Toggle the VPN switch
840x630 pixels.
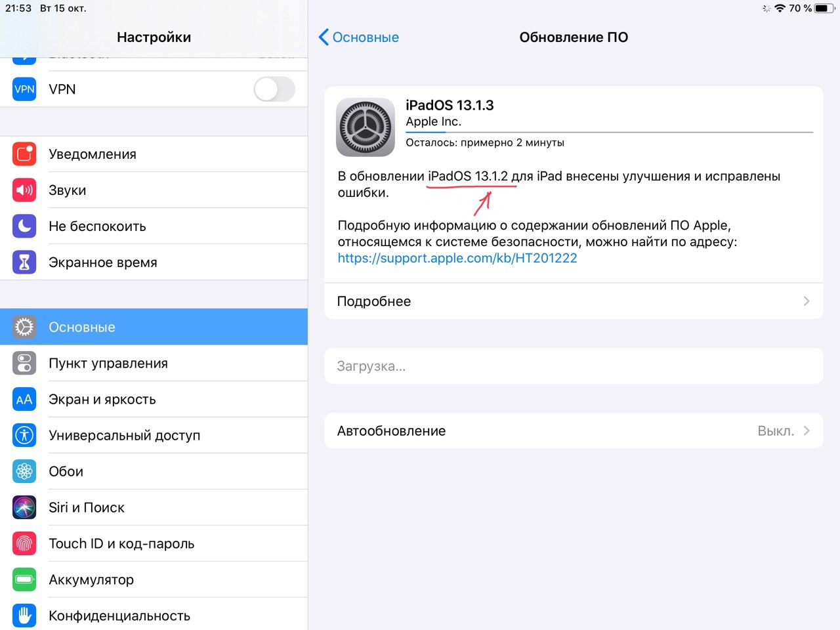[274, 89]
